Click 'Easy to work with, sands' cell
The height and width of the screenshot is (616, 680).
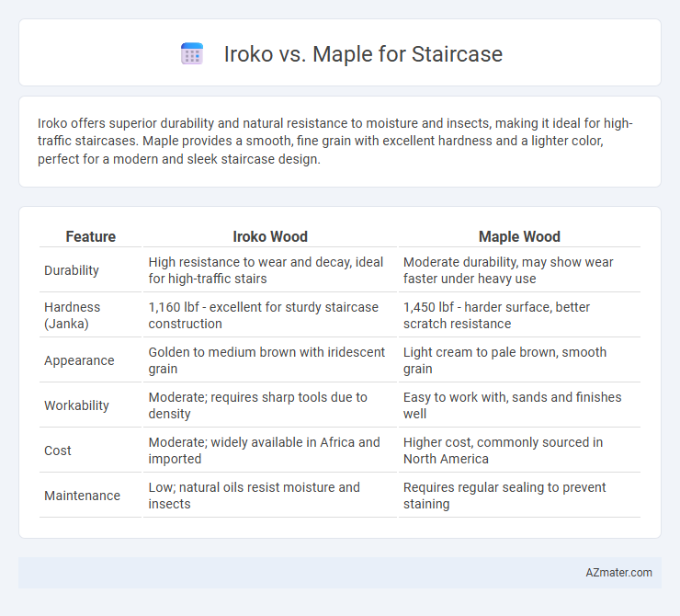[519, 405]
